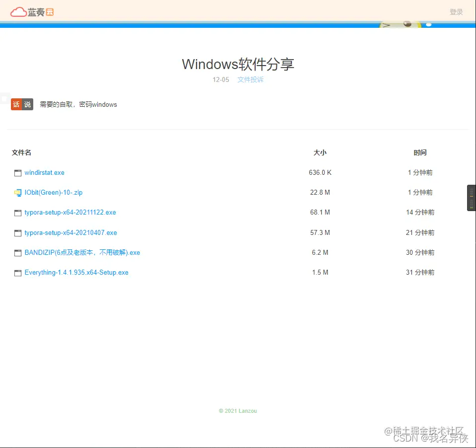Open typora-setup-x64-20210407.exe link

[x=71, y=232]
